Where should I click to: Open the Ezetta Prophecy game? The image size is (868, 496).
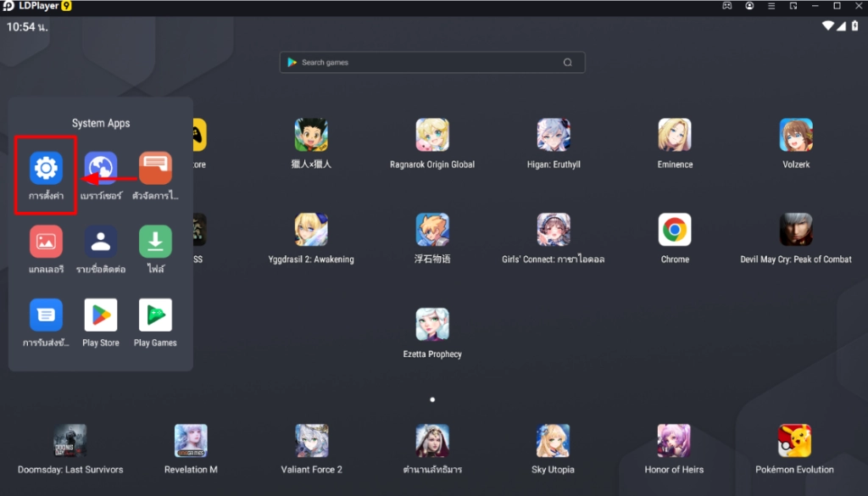pos(432,325)
